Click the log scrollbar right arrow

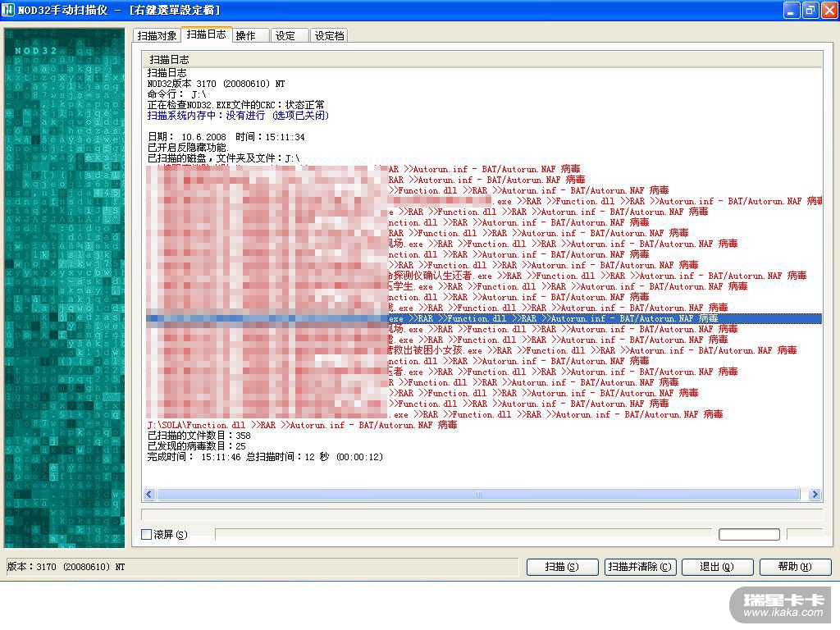(815, 494)
